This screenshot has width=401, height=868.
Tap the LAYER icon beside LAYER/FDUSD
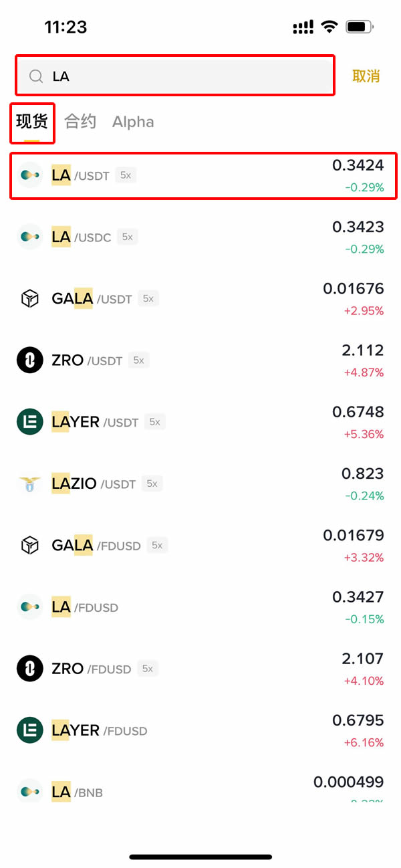coord(29,730)
